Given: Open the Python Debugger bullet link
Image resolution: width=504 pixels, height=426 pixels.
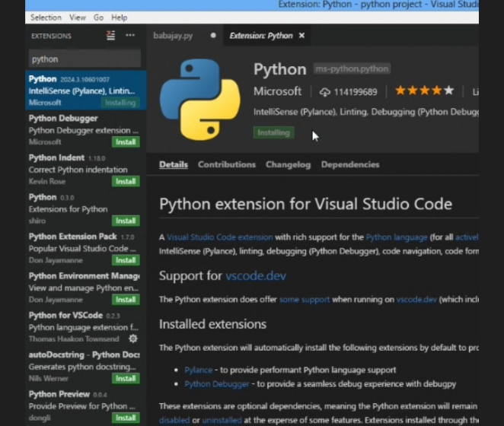Looking at the screenshot, I should coord(217,384).
